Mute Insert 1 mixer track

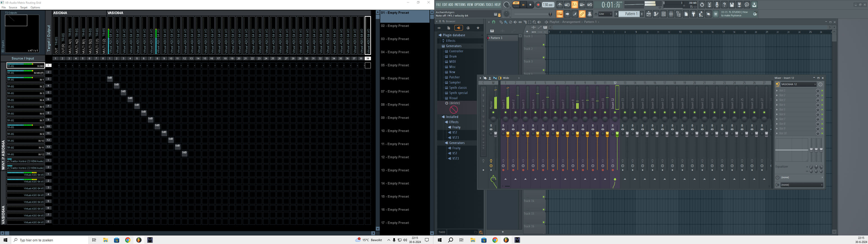pos(505,112)
